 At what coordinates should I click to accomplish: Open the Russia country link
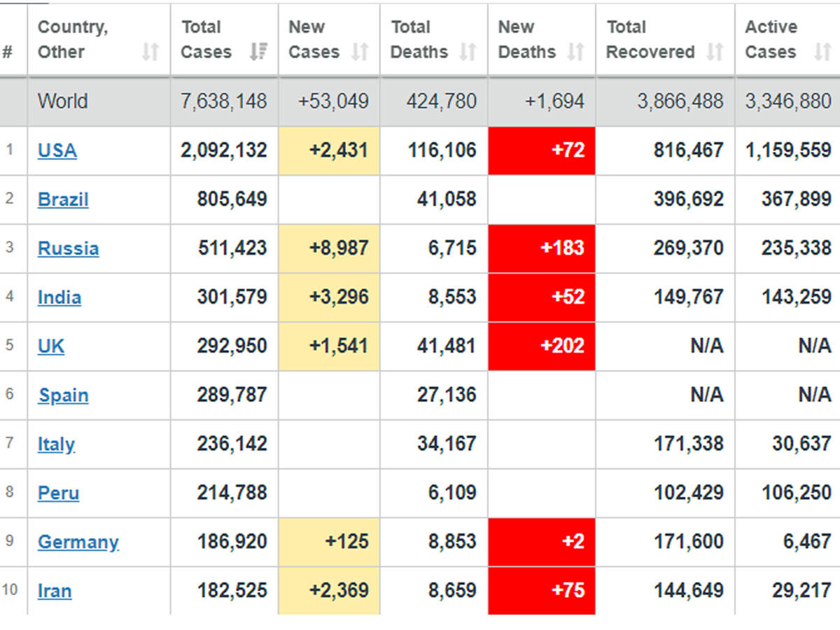point(68,248)
